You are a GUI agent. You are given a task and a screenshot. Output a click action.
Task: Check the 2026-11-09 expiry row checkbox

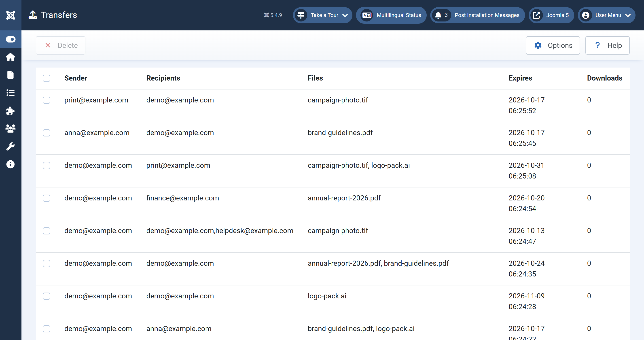pos(47,296)
